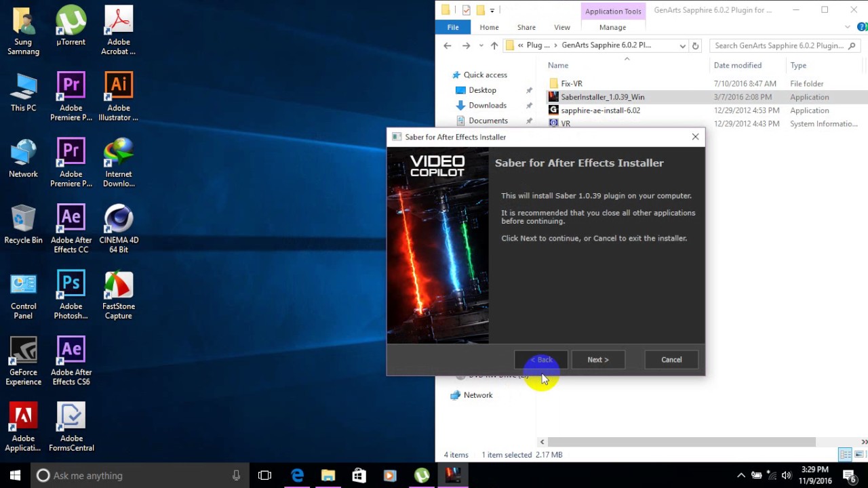Open Adobe After Effects CS6 shortcut
Screen dimensions: 868x488
[x=71, y=361]
